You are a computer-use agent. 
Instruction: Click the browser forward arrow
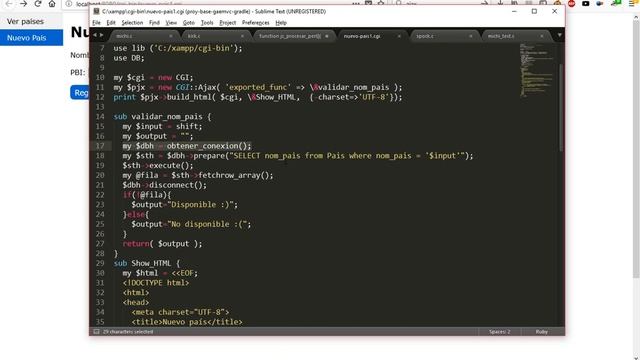click(x=23, y=4)
